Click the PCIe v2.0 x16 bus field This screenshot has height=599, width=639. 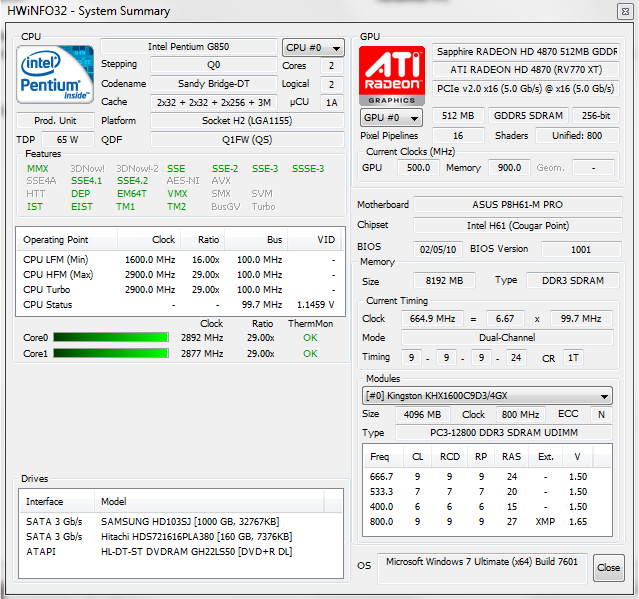(x=526, y=88)
